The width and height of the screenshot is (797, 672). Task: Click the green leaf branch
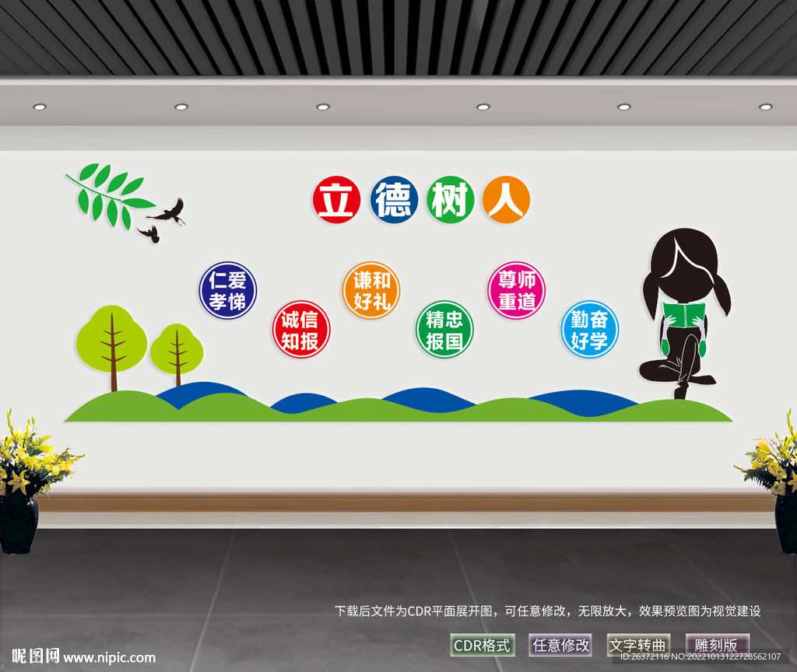[x=109, y=195]
